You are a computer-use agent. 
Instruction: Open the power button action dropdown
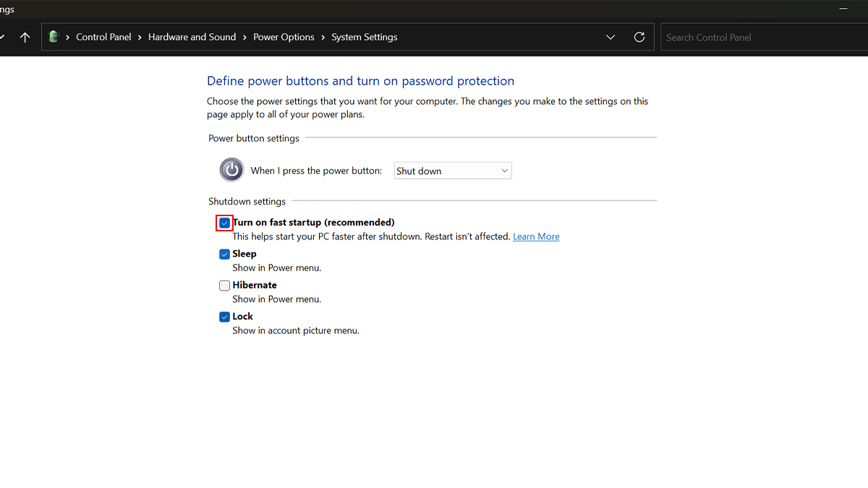click(453, 171)
